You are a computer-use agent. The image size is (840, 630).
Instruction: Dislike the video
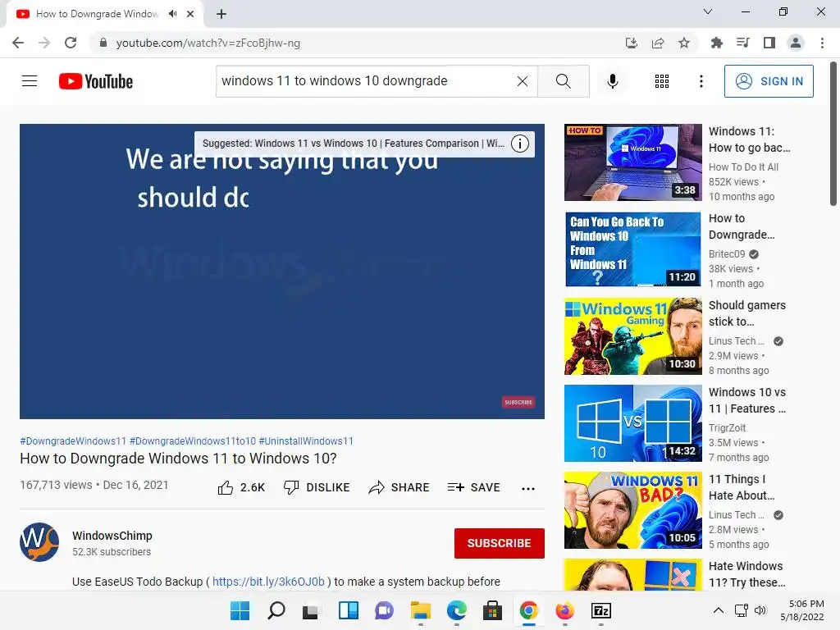pyautogui.click(x=316, y=487)
